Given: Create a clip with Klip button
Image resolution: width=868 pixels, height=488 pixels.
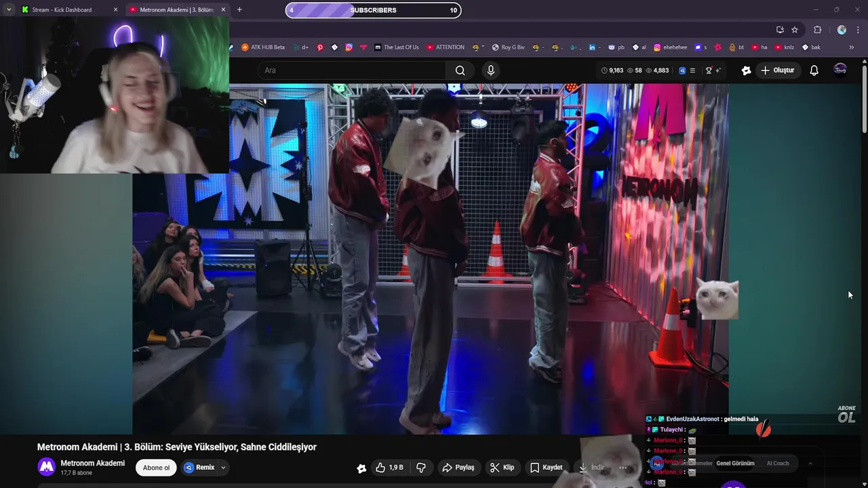Looking at the screenshot, I should click(502, 468).
